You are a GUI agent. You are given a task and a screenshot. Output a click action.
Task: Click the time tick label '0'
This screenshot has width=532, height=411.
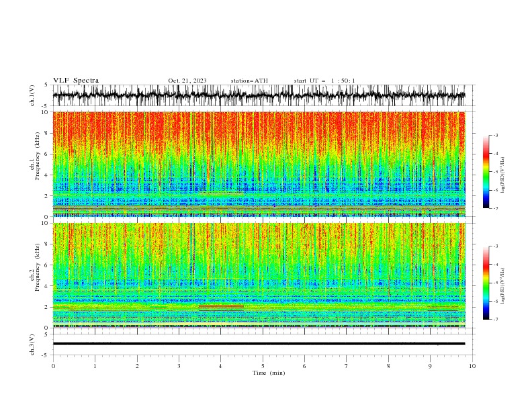53,366
